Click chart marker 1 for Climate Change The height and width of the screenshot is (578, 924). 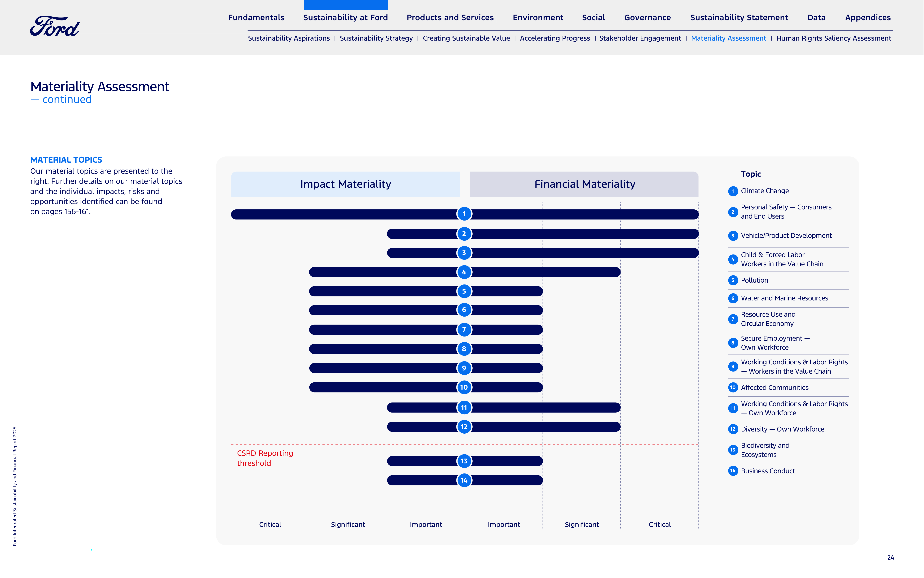pos(464,214)
